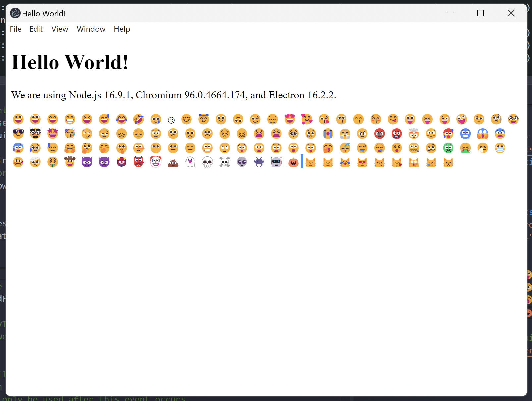
Task: Select the disguised face with mustache emoji
Action: [35, 134]
